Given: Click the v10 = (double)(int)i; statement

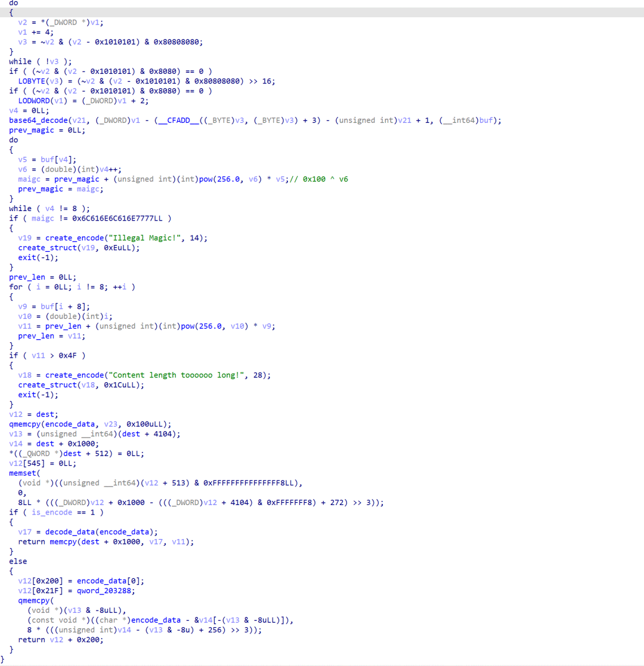Looking at the screenshot, I should click(66, 317).
